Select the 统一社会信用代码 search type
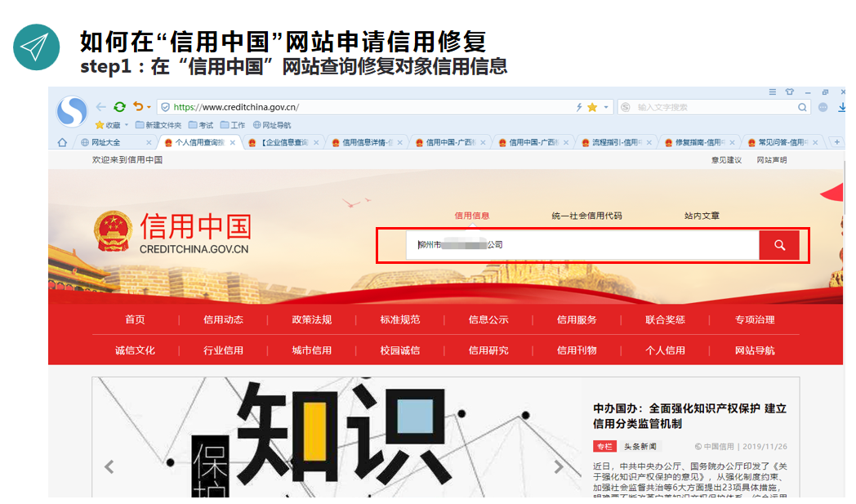The height and width of the screenshot is (504, 856). [586, 216]
